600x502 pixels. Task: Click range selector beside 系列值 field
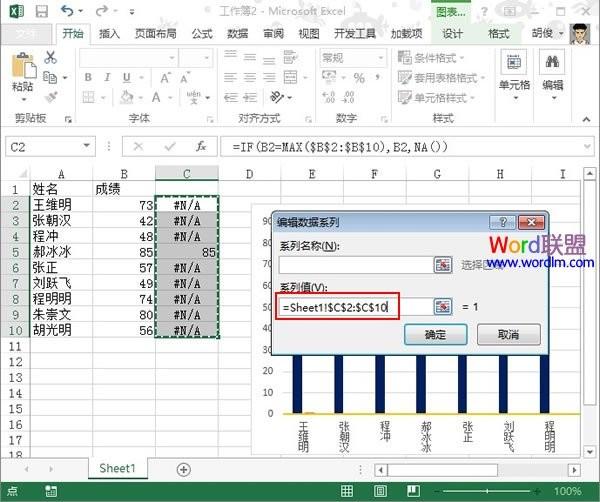coord(443,306)
